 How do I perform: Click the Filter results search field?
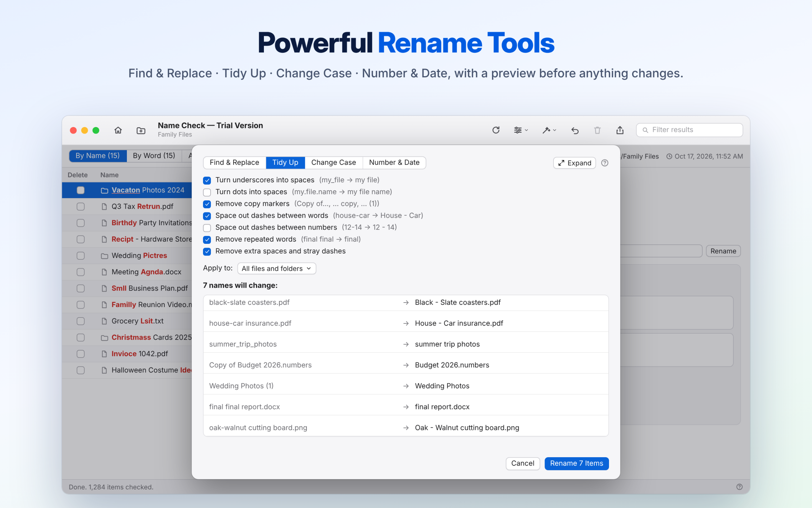(x=690, y=130)
